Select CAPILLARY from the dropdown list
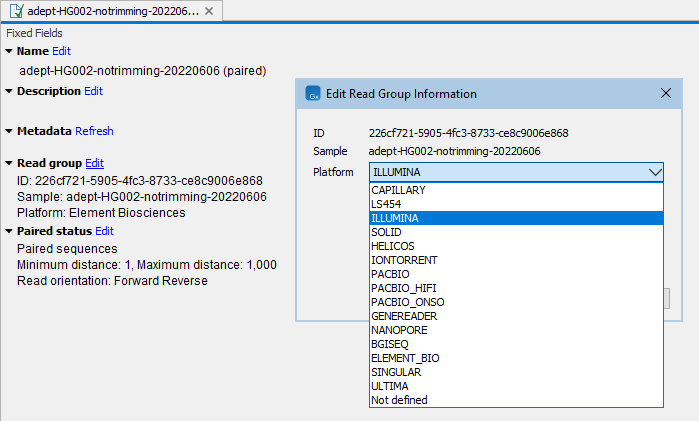This screenshot has height=421, width=699. pos(398,190)
